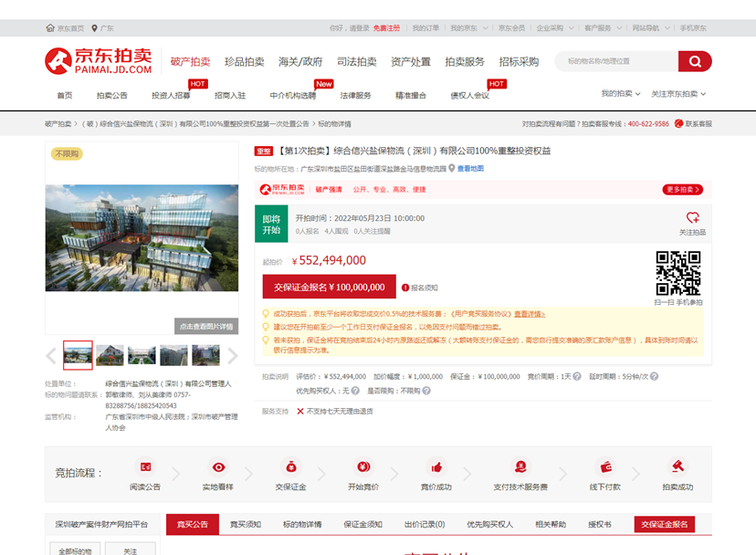Click the 线下付款 wallet icon
Viewport: 756px width, 555px height.
click(605, 466)
